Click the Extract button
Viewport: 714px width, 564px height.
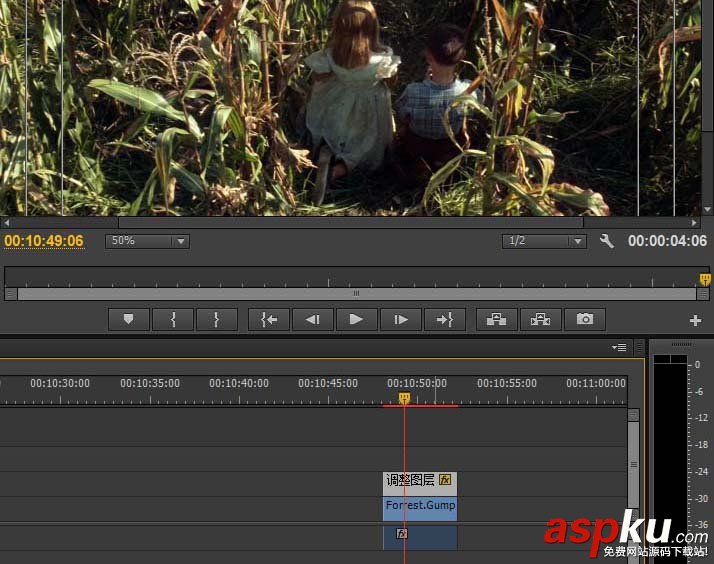[x=541, y=319]
